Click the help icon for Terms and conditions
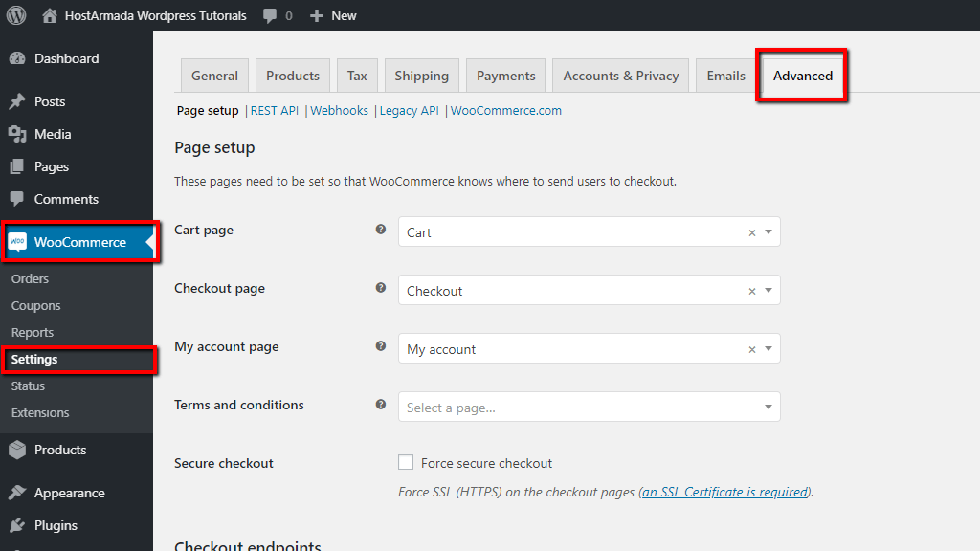Viewport: 980px width, 551px height. (381, 405)
